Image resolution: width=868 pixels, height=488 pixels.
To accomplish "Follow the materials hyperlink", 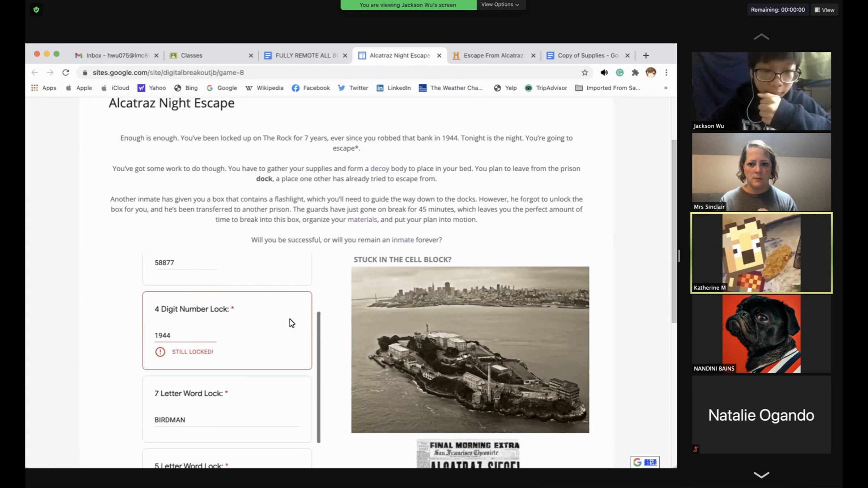I will [x=362, y=219].
